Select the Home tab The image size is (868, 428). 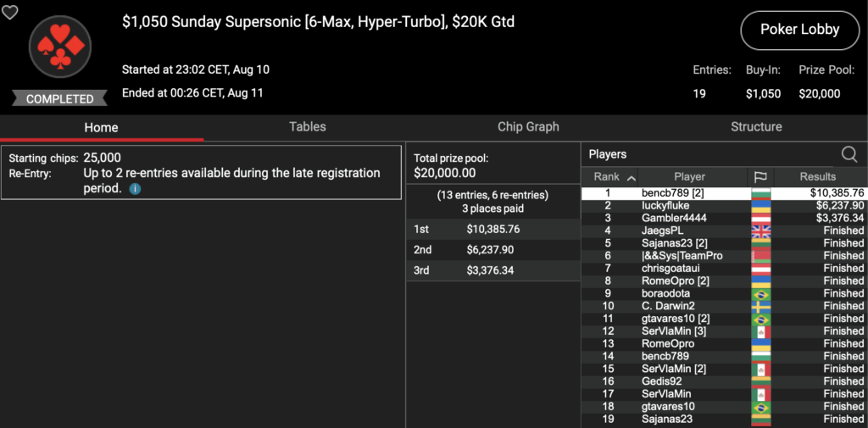101,128
